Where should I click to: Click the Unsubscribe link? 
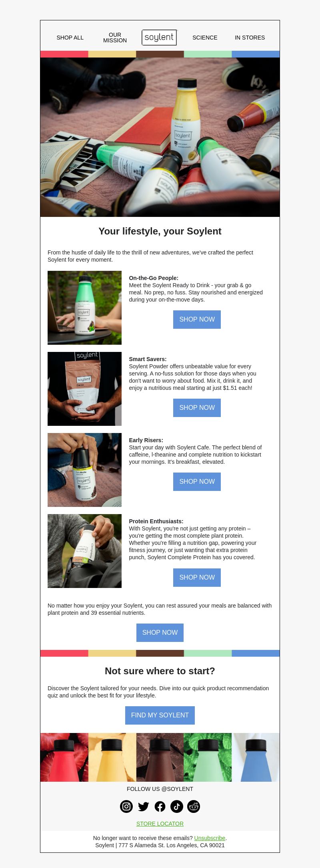(210, 838)
